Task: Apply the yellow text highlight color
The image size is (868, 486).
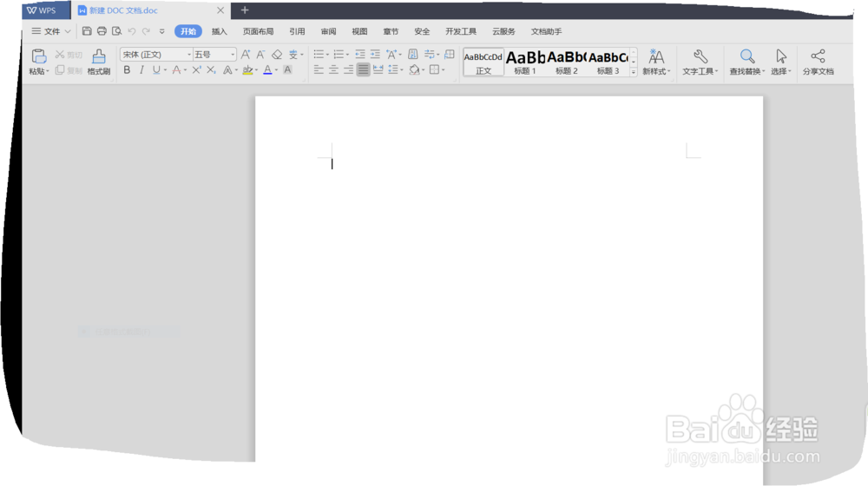Action: [247, 69]
